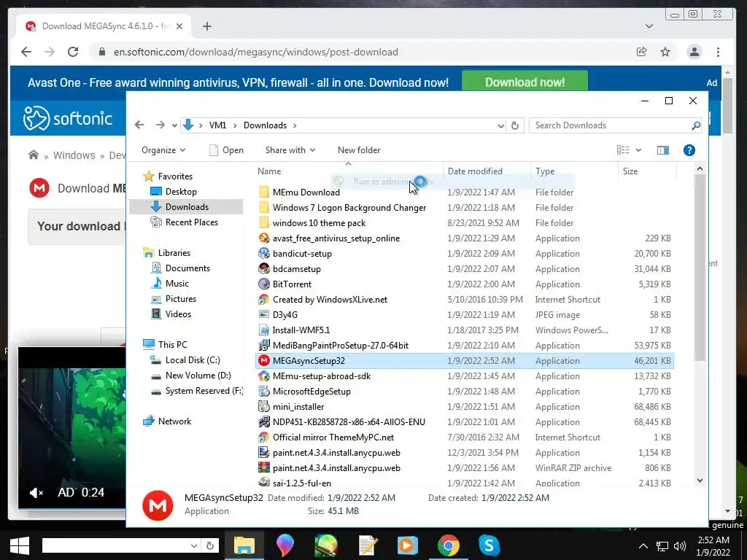The height and width of the screenshot is (560, 747).
Task: Expand the address bar history dropdown
Action: [500, 125]
